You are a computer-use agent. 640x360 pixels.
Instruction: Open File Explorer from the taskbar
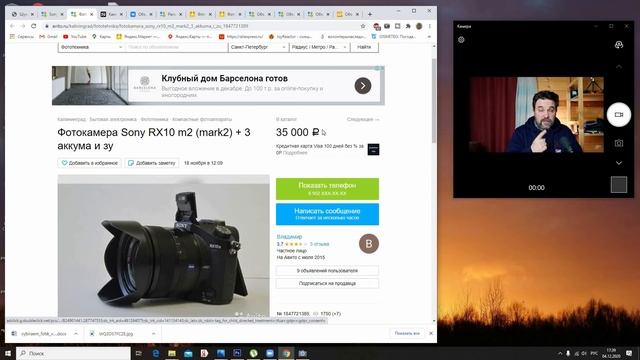tap(172, 353)
